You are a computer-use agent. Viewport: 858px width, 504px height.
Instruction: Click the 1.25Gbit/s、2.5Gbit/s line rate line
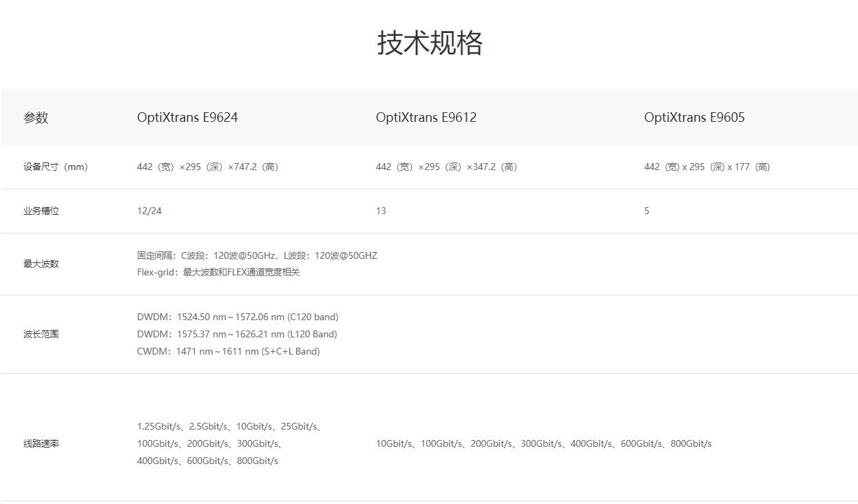(229, 426)
